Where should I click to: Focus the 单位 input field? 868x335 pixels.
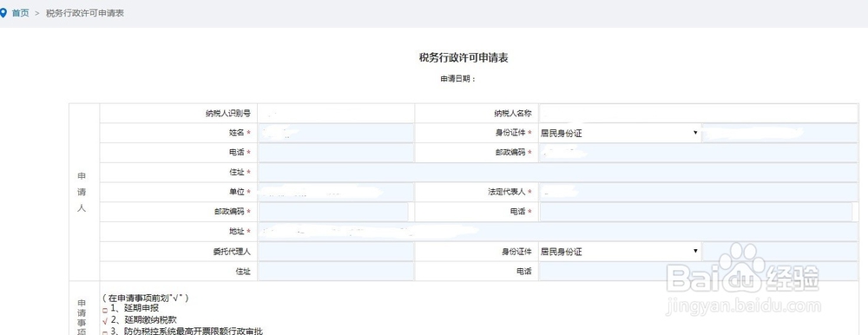pos(335,192)
